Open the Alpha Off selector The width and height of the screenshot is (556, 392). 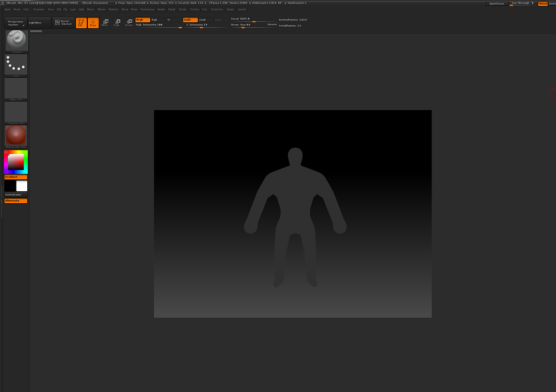[16, 88]
